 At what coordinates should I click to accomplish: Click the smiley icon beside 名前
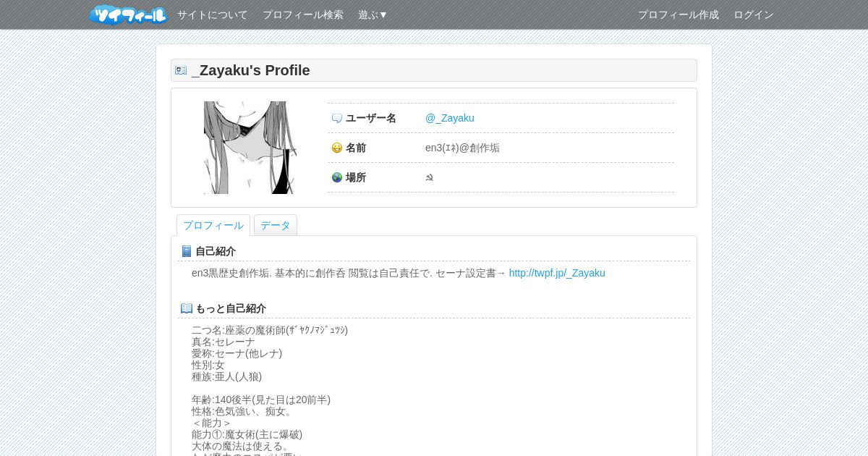(337, 148)
